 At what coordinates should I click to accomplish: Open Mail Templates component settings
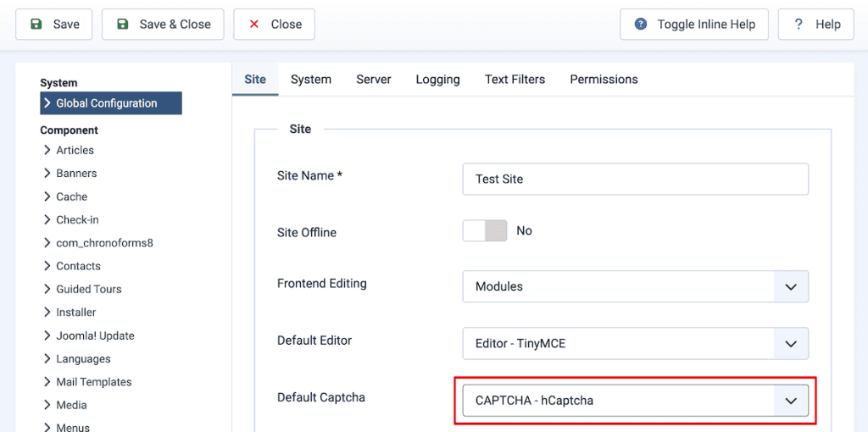coord(87,382)
